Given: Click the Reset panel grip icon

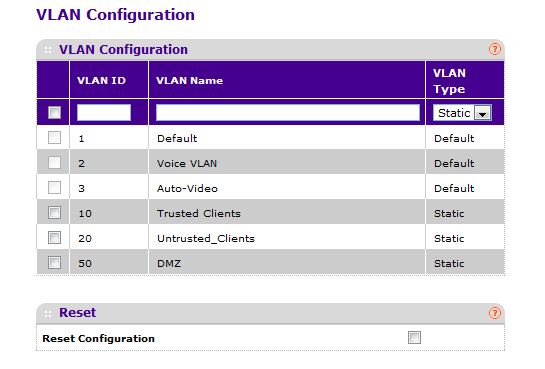Looking at the screenshot, I should [48, 314].
